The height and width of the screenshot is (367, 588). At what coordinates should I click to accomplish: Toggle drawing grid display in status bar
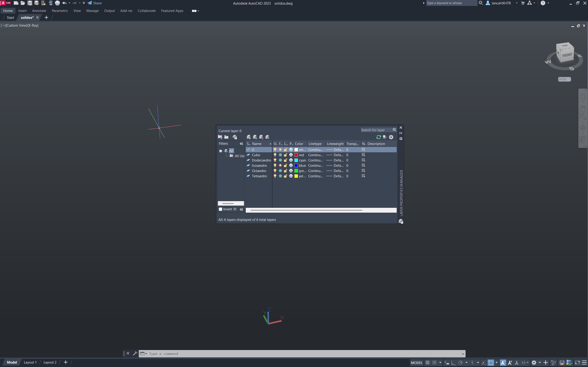coord(427,362)
